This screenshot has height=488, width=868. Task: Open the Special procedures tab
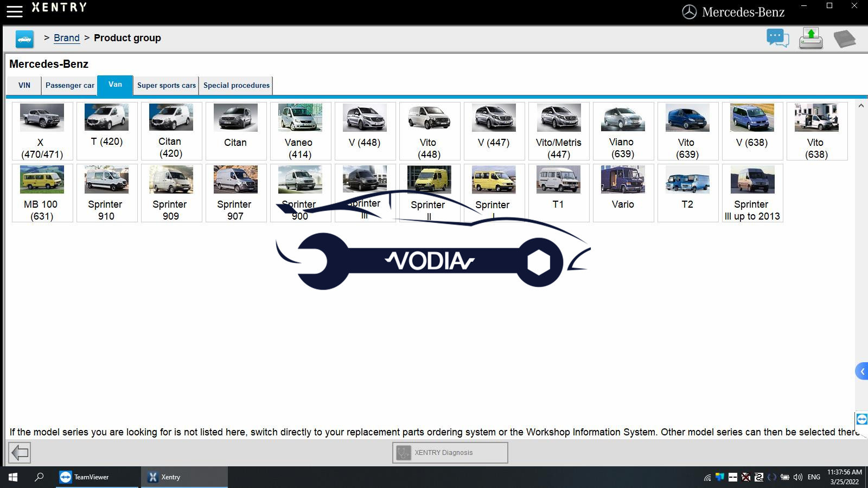237,86
